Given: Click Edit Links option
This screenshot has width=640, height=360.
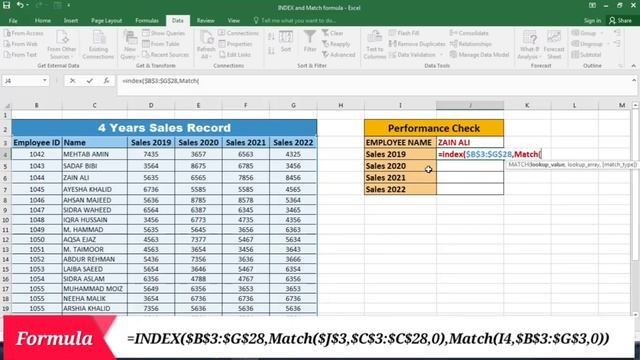Looking at the screenshot, I should pyautogui.click(x=235, y=54).
